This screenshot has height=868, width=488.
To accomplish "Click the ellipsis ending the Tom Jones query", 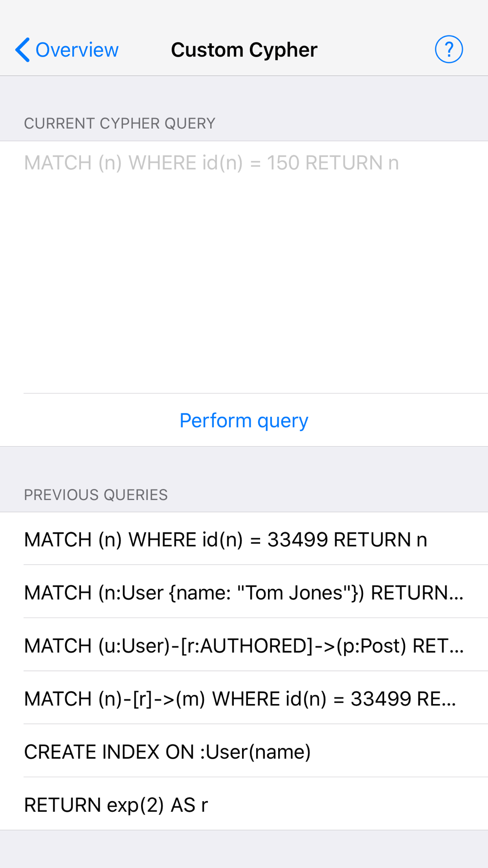I will click(456, 593).
